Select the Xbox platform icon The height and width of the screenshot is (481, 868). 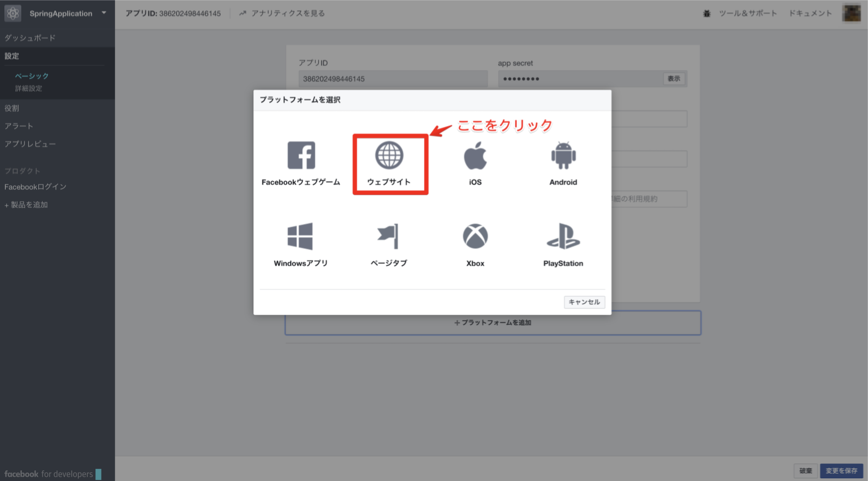(x=475, y=237)
